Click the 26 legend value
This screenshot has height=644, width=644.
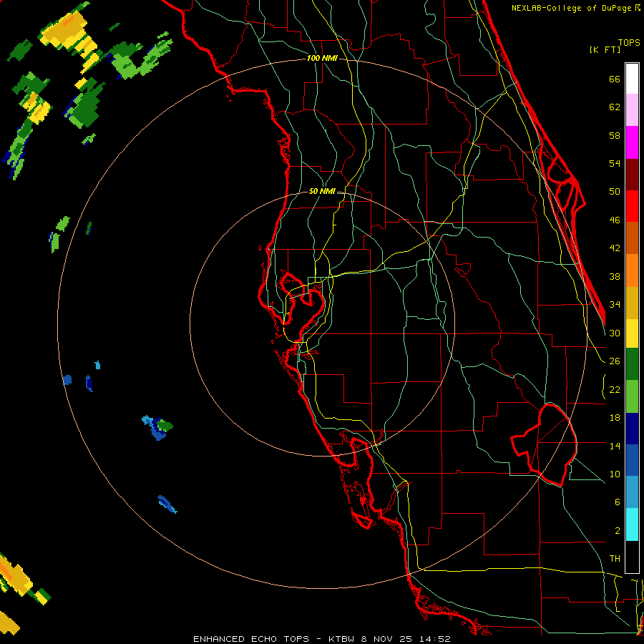pyautogui.click(x=615, y=361)
